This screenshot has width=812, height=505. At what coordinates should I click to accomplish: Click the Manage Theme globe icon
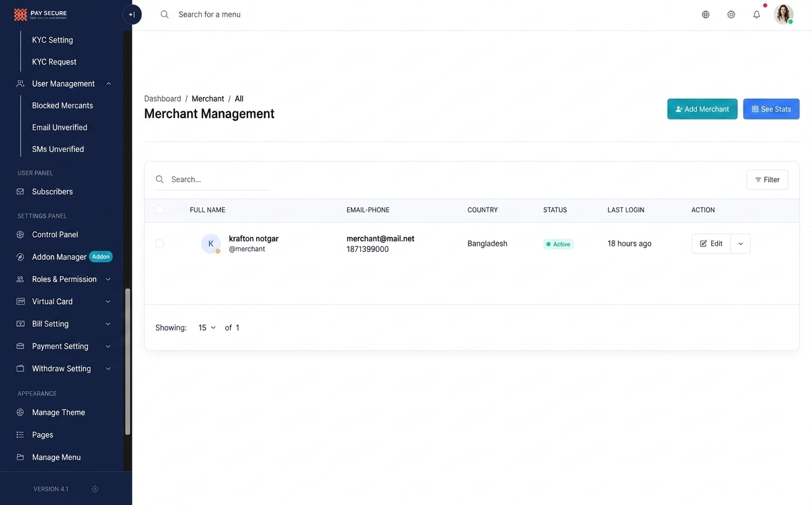[x=20, y=412]
